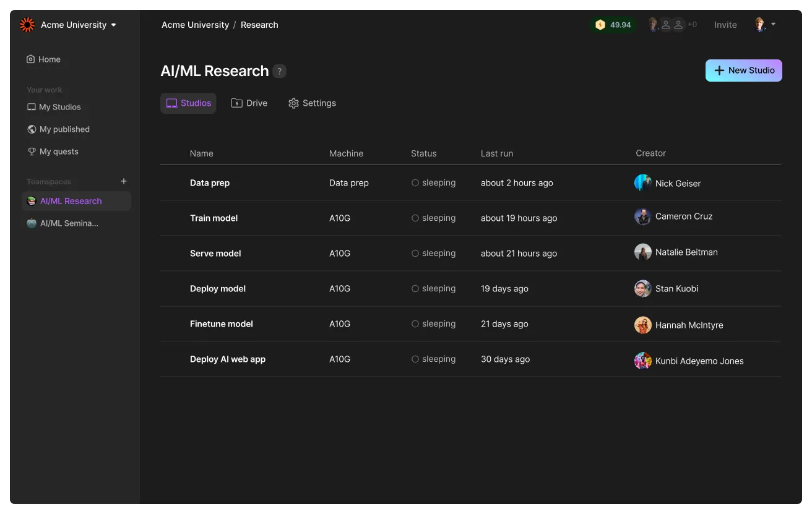Image resolution: width=812 pixels, height=514 pixels.
Task: Click the Invite link
Action: coord(725,25)
